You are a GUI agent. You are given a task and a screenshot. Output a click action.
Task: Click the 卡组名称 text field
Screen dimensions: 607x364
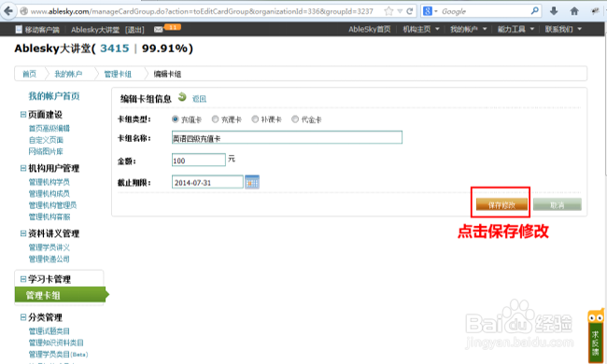tap(287, 137)
